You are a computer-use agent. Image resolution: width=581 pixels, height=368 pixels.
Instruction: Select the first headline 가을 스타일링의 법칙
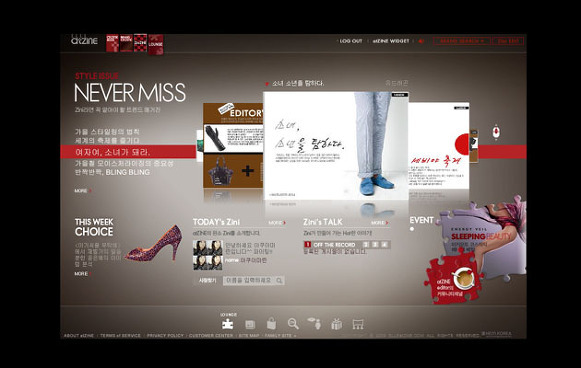(x=107, y=132)
